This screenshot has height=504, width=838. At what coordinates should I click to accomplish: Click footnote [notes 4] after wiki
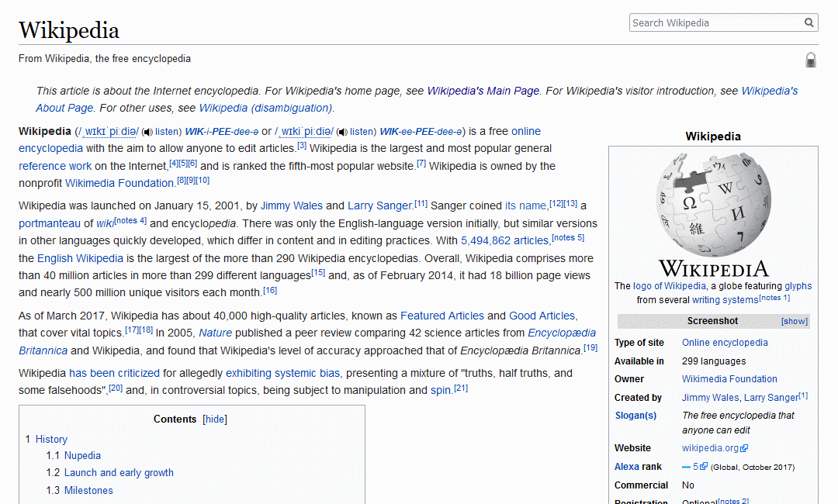[130, 220]
